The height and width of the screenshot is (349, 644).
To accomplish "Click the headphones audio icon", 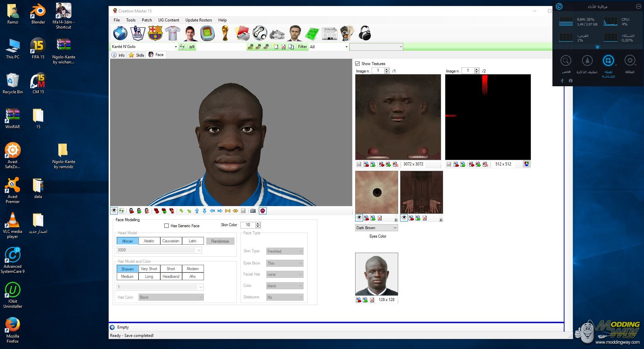I will (365, 33).
